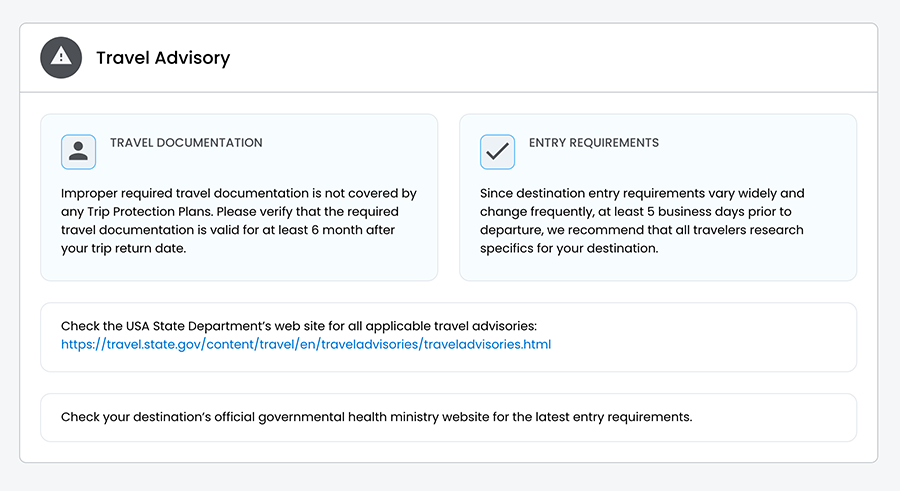Image resolution: width=900 pixels, height=491 pixels.
Task: Click the 'specifics for your destination' text
Action: pyautogui.click(x=568, y=248)
